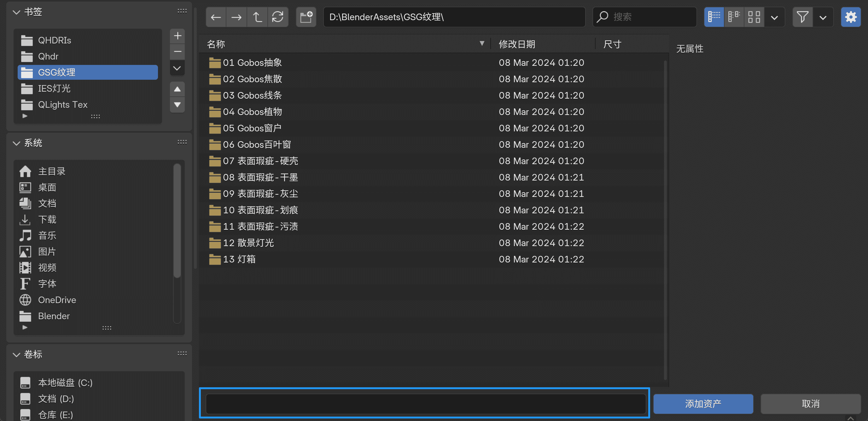Image resolution: width=868 pixels, height=421 pixels.
Task: Expand bookmarks list filter triangle
Action: click(x=25, y=116)
